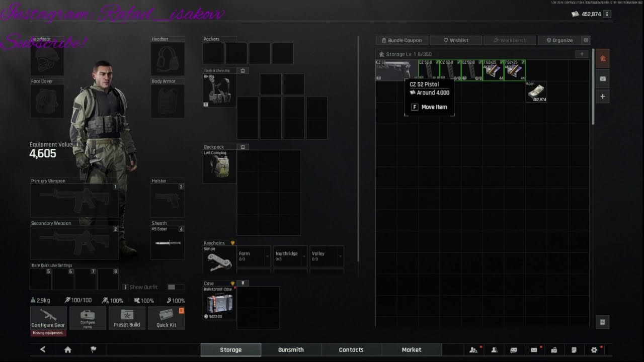Click the info icon beside currency balance
This screenshot has width=644, height=362.
607,14
